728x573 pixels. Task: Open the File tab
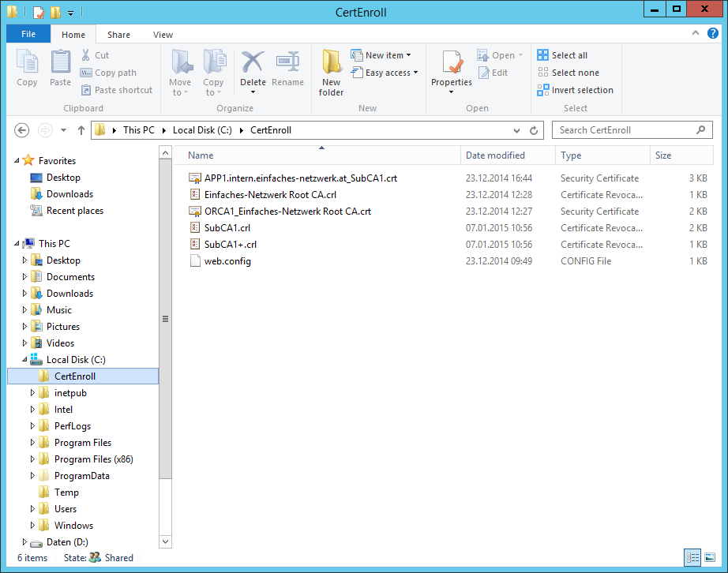(x=28, y=35)
